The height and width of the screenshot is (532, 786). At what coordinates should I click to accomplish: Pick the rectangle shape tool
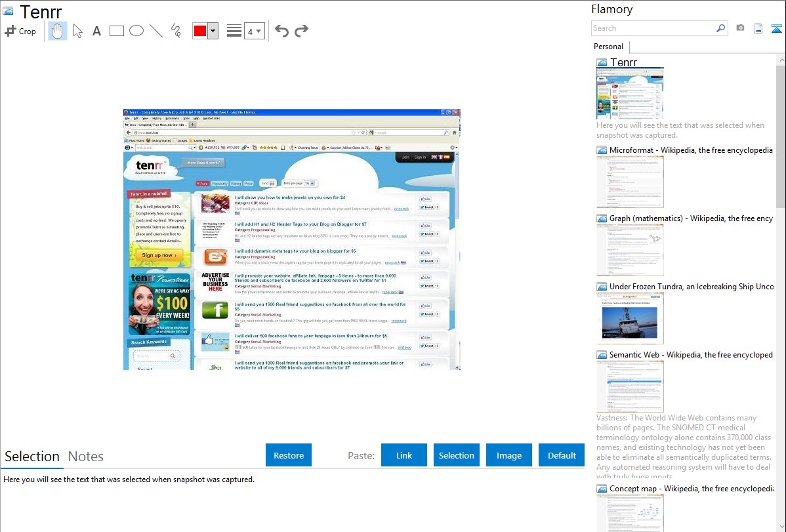[117, 31]
